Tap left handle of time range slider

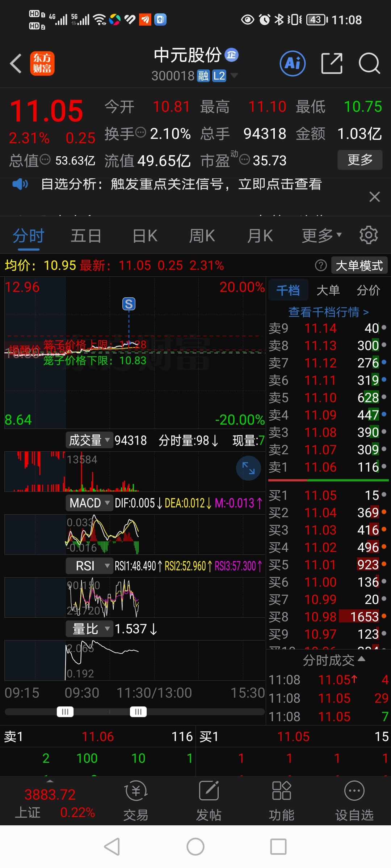65,712
